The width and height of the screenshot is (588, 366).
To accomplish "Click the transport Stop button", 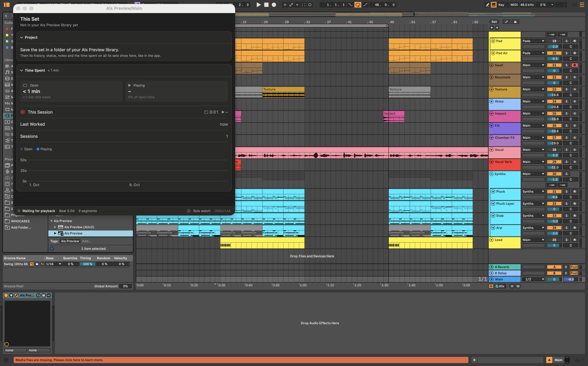I will pyautogui.click(x=266, y=5).
